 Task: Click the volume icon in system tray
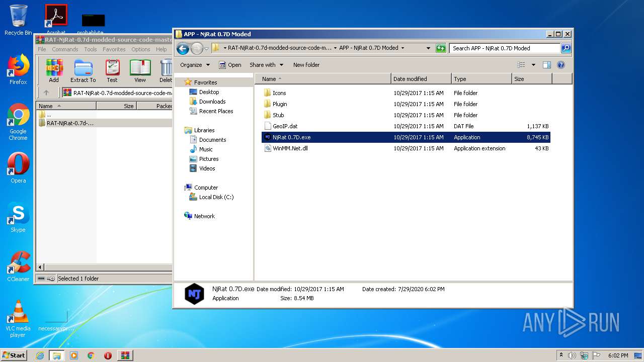pos(572,355)
